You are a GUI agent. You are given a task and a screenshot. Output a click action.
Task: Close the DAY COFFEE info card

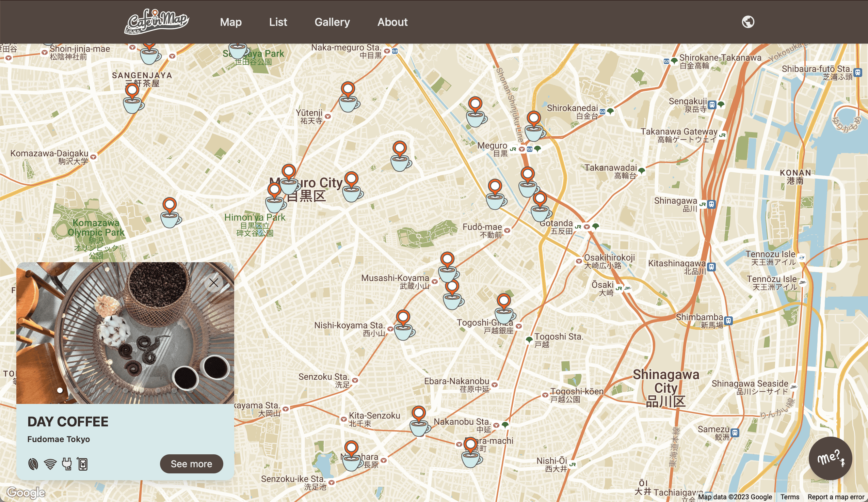214,283
